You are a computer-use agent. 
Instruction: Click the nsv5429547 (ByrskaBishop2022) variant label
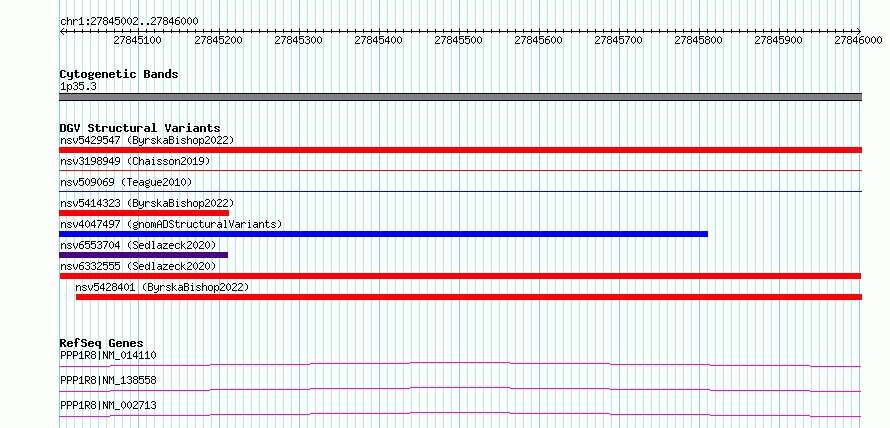click(x=147, y=140)
